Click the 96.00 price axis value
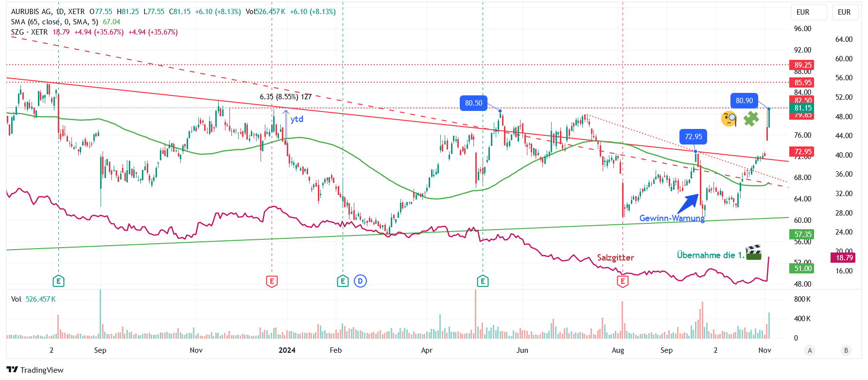 (x=802, y=28)
